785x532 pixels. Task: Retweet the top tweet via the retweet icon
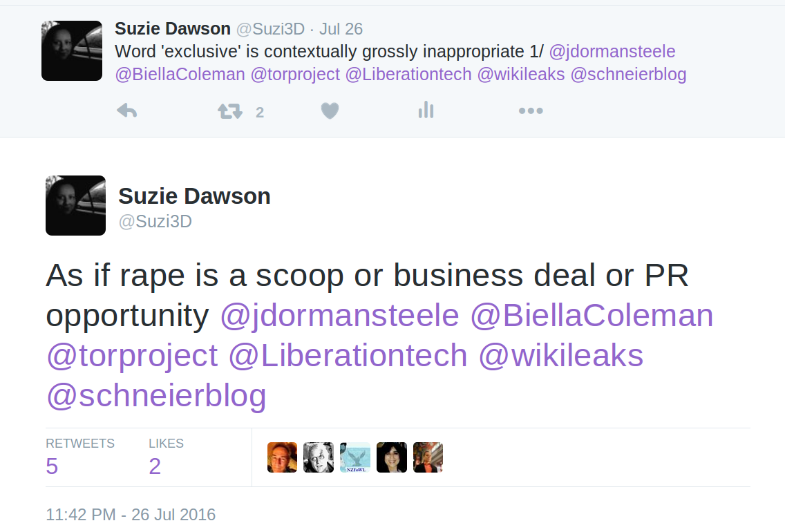(x=230, y=111)
